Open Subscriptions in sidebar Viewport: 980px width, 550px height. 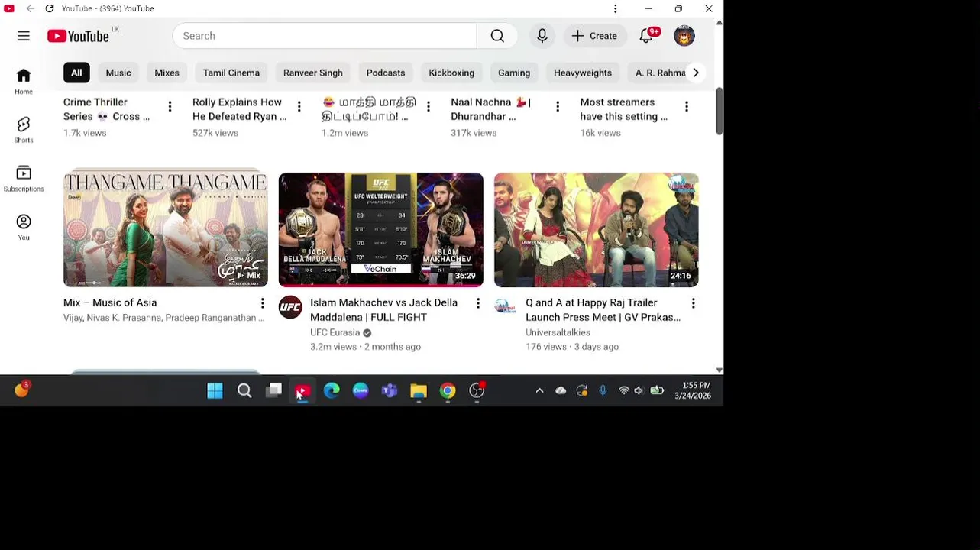click(24, 179)
